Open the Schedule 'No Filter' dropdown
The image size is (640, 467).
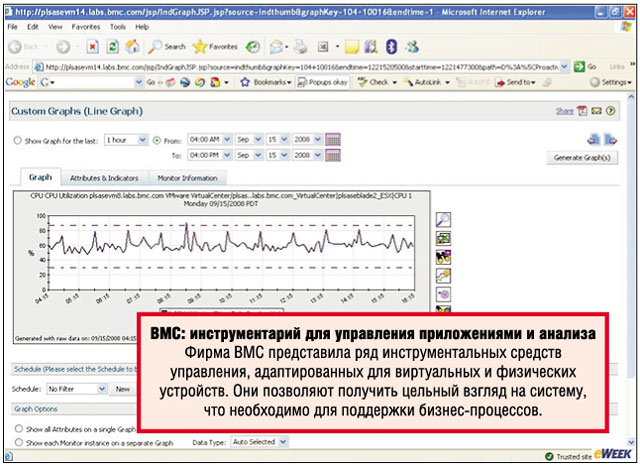point(76,389)
